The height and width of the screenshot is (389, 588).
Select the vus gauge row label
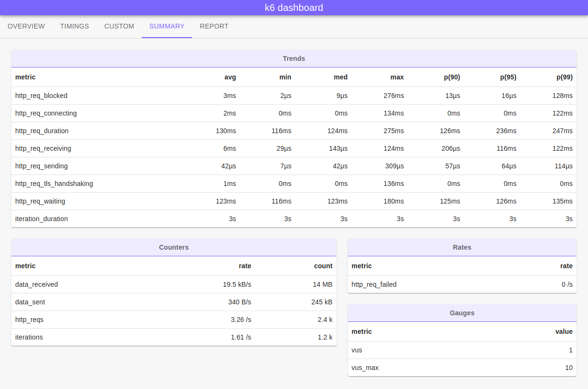click(357, 350)
